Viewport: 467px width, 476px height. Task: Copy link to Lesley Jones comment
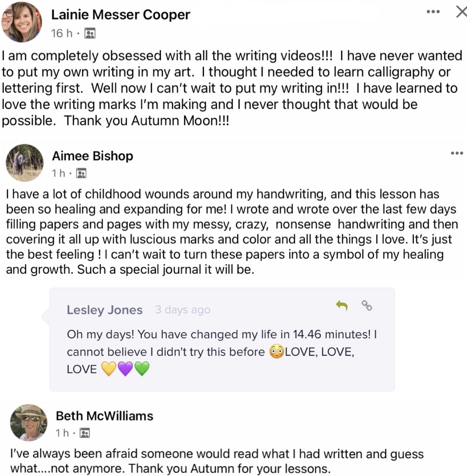[367, 305]
